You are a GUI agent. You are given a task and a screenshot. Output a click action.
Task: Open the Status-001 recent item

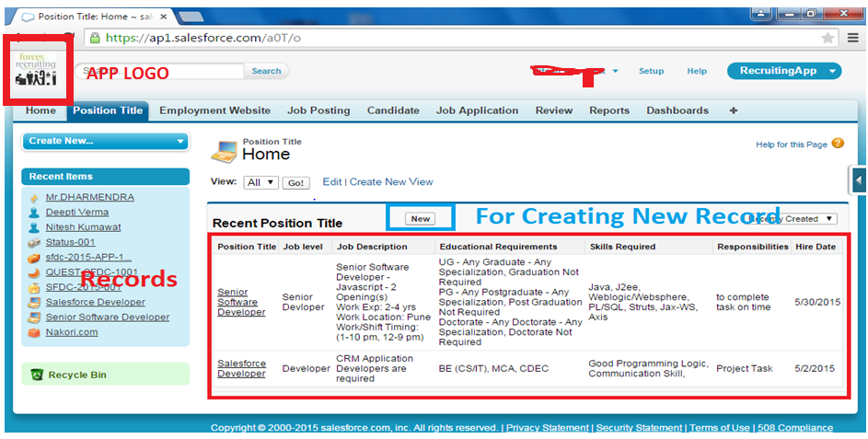(70, 242)
